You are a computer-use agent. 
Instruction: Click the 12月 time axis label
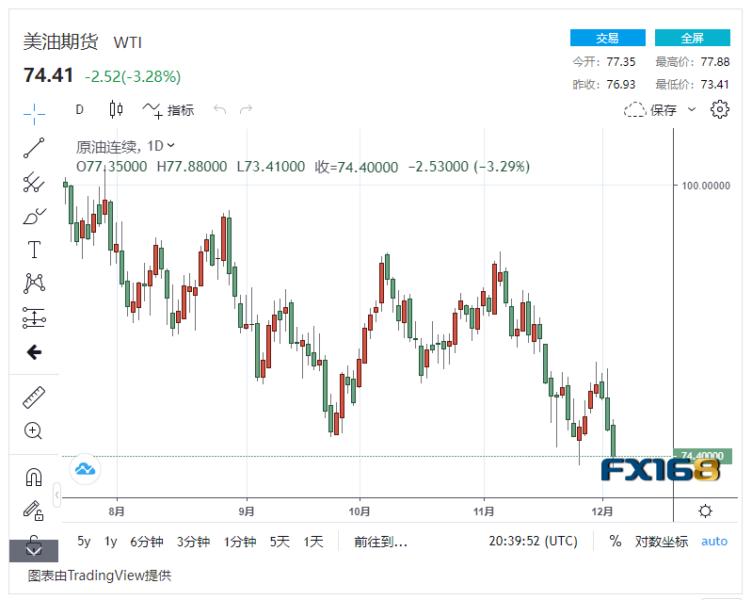pos(602,511)
